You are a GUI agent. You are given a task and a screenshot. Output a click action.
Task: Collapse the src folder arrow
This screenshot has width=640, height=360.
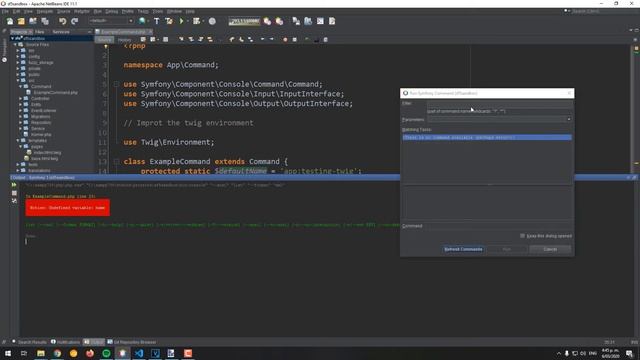tap(18, 81)
